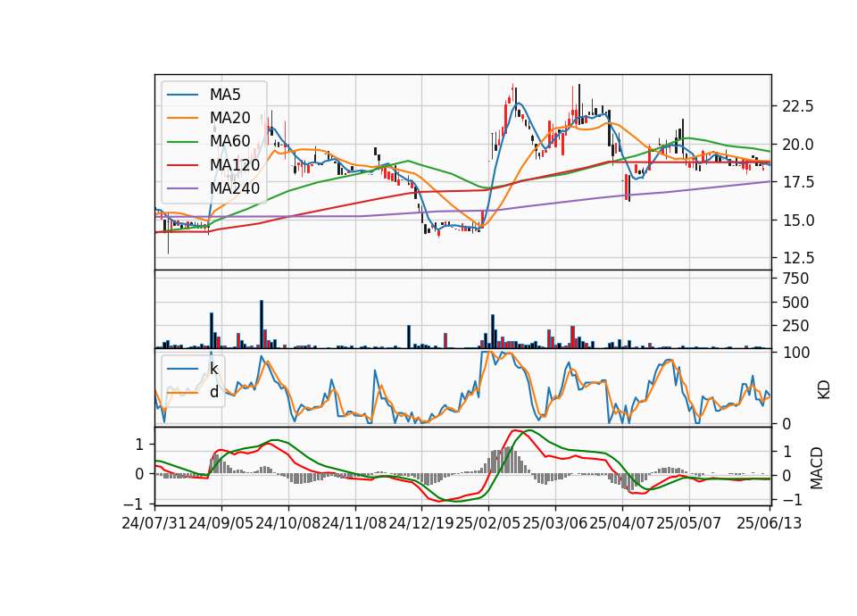The image size is (857, 616).
Task: Click the MA120 legend label
Action: [x=235, y=165]
